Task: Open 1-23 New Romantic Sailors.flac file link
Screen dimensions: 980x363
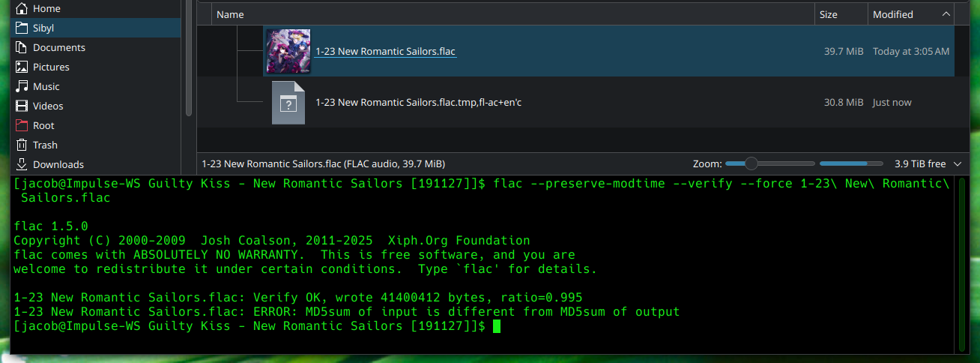Action: point(385,51)
